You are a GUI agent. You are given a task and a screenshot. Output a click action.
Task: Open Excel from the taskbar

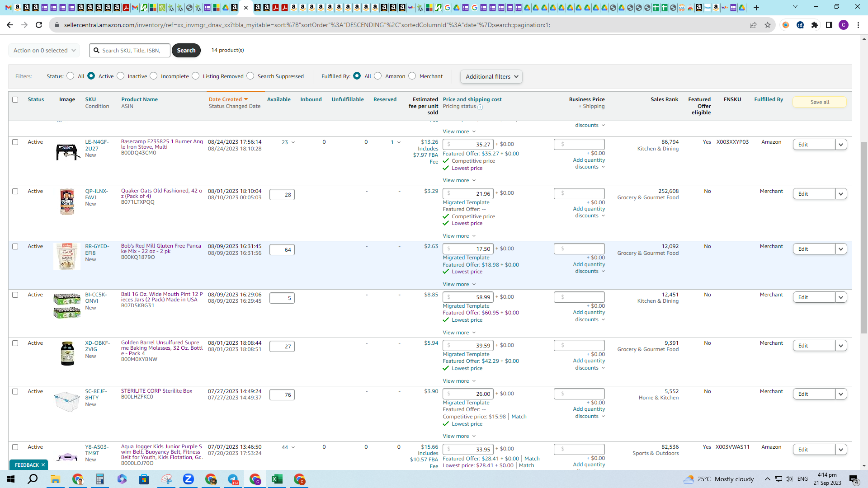tap(277, 479)
